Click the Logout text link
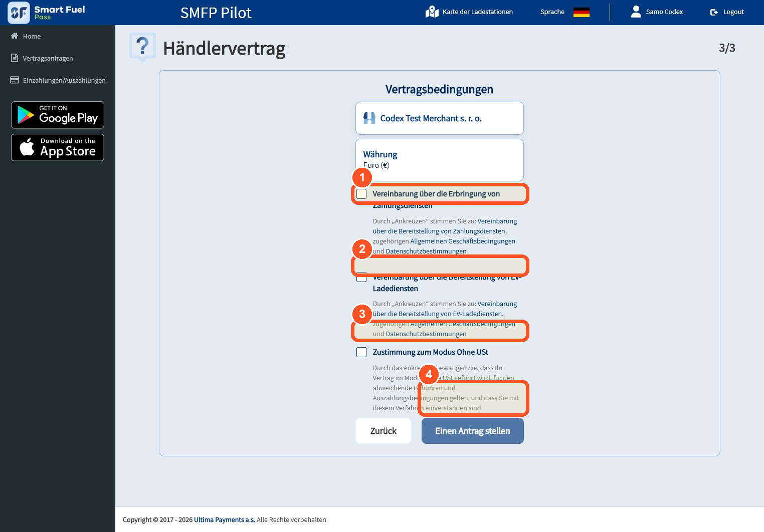764x532 pixels. pos(733,12)
